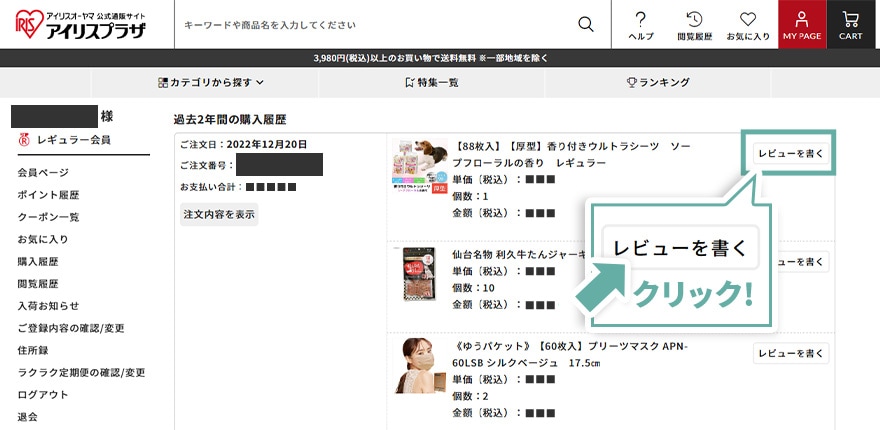Image resolution: width=880 pixels, height=430 pixels.
Task: Click ログアウト in sidebar
Action: click(43, 395)
